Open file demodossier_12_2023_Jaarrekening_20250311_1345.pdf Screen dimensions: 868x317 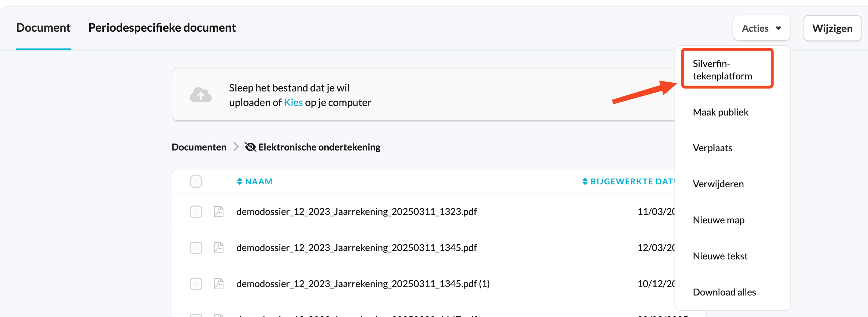coord(356,248)
